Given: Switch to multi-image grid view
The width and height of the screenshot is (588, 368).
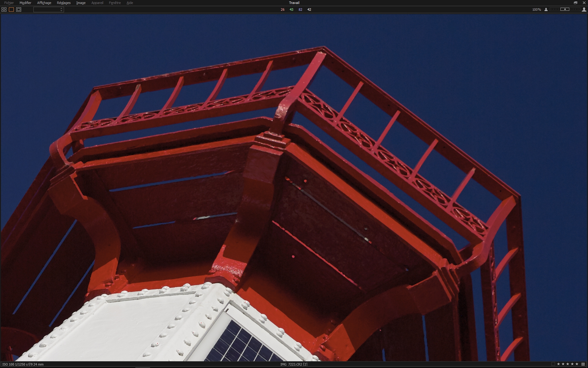Looking at the screenshot, I should 4,10.
